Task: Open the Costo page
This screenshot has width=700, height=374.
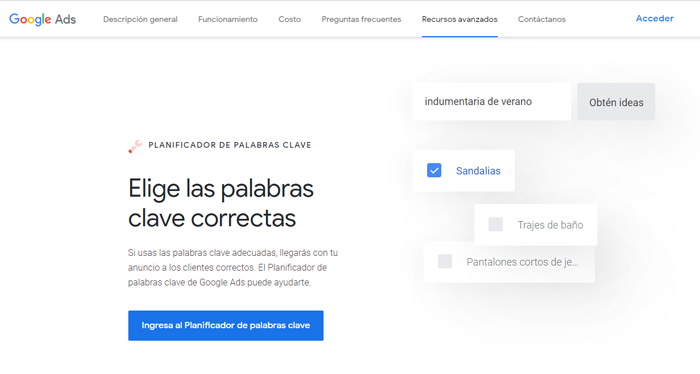Action: pos(289,19)
